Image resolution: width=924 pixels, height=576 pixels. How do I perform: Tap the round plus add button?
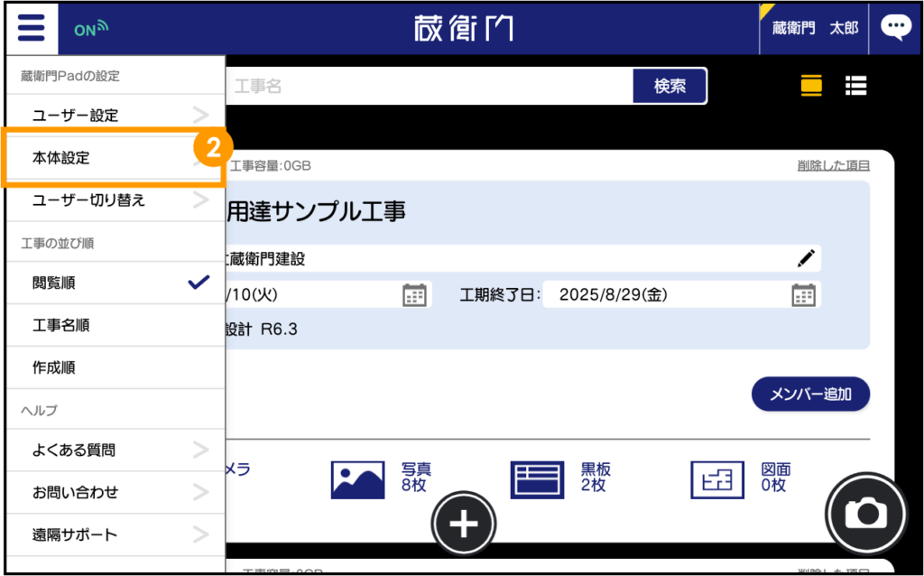464,524
